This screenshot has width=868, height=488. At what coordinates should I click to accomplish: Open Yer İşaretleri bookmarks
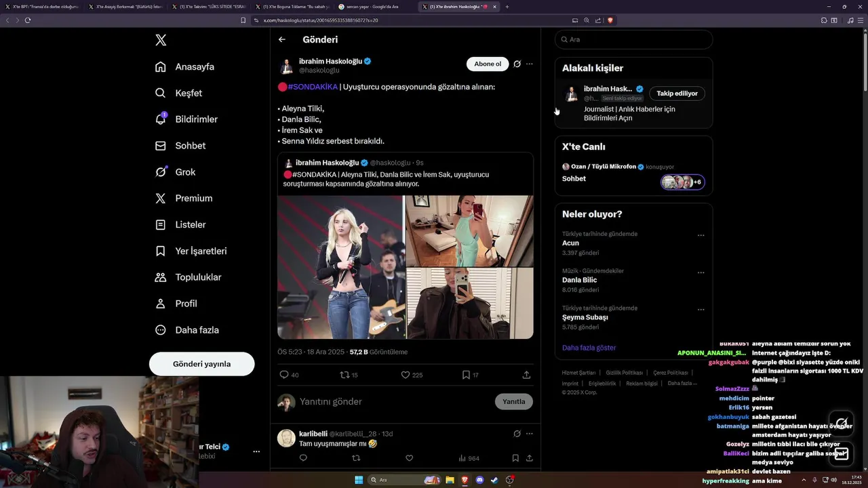coord(191,251)
